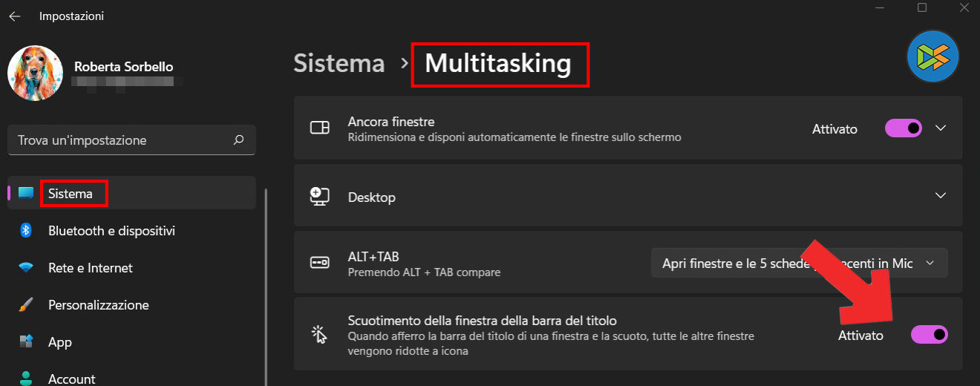The width and height of the screenshot is (980, 386).
Task: Click the Sistema monitor icon
Action: coord(26,194)
